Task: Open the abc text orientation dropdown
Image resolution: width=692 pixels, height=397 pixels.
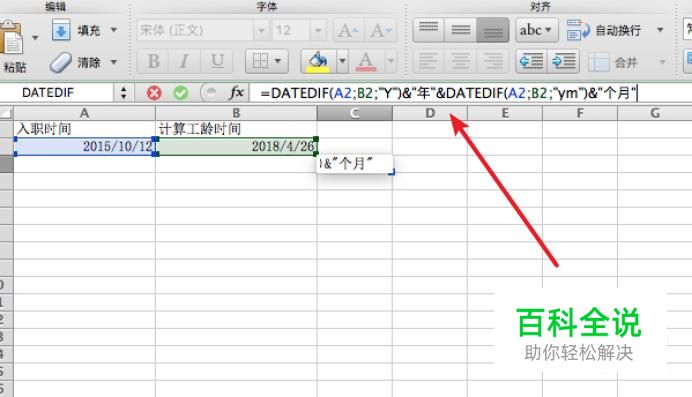Action: [537, 30]
